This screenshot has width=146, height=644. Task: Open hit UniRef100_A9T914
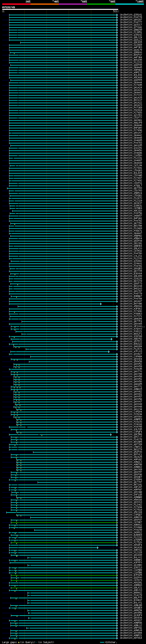(x=131, y=638)
